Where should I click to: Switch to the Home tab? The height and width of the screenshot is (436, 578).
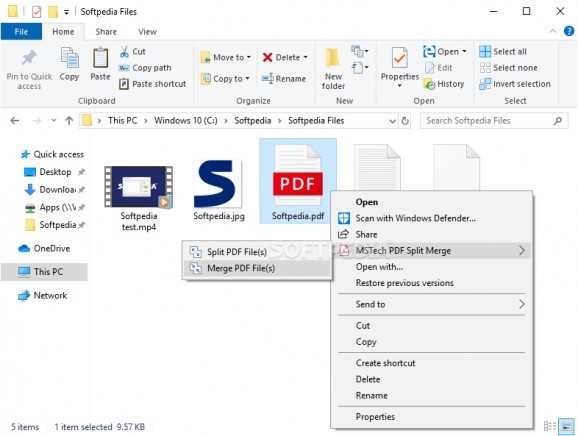tap(63, 32)
